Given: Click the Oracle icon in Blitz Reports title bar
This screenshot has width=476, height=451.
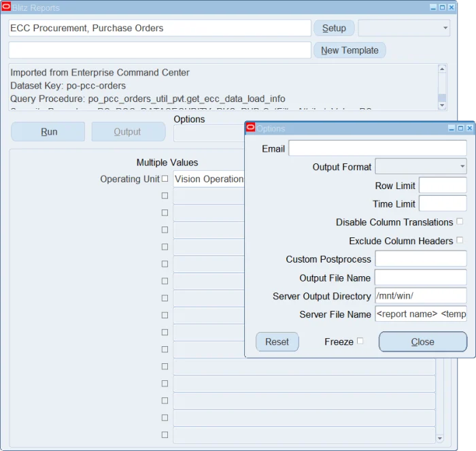Looking at the screenshot, I should [6, 6].
